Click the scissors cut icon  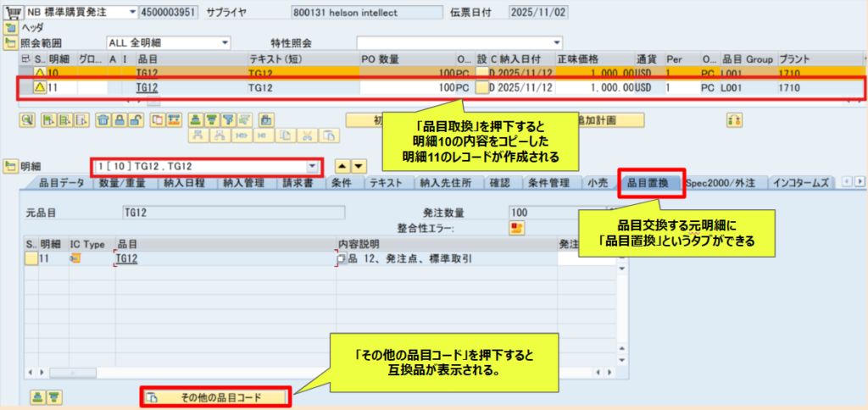click(x=305, y=135)
